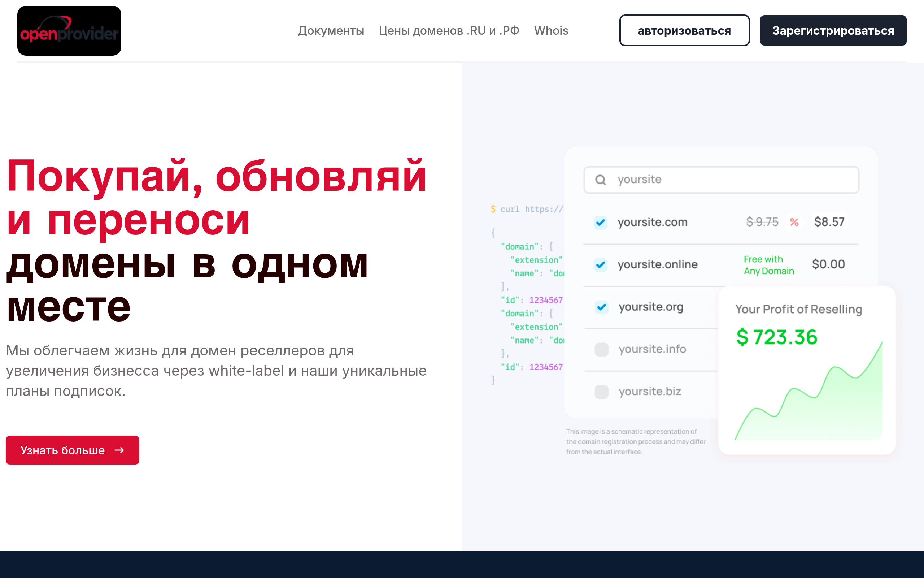Click the subtitle paragraph about реселлеров

tap(216, 371)
